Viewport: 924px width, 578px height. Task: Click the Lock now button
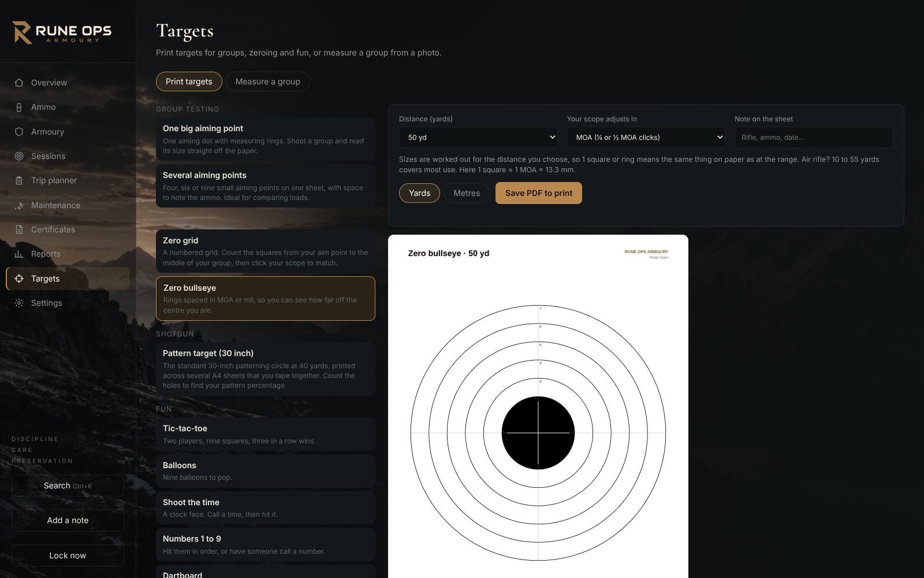[x=68, y=555]
